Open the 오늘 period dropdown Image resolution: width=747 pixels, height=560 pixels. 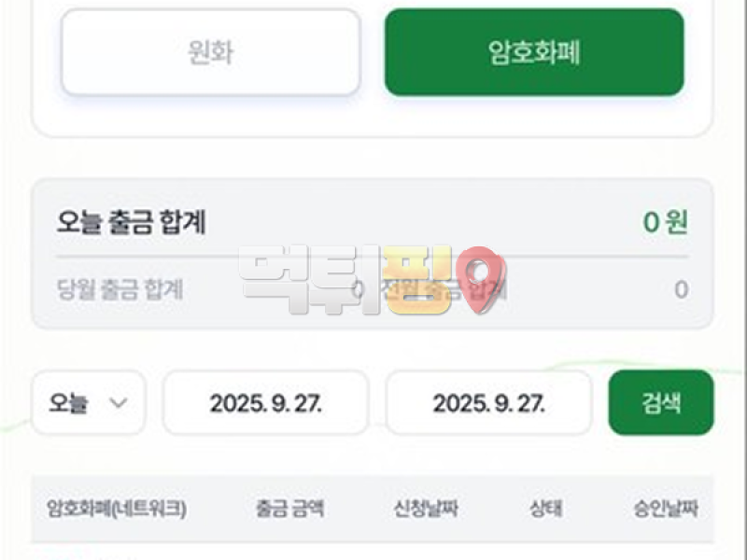click(89, 402)
